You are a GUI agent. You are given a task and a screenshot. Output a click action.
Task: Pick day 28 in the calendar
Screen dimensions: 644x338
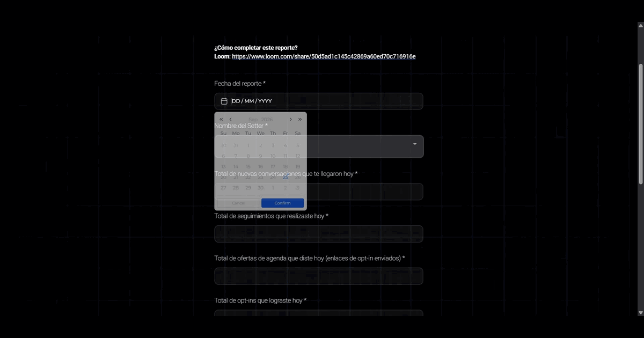(x=236, y=188)
